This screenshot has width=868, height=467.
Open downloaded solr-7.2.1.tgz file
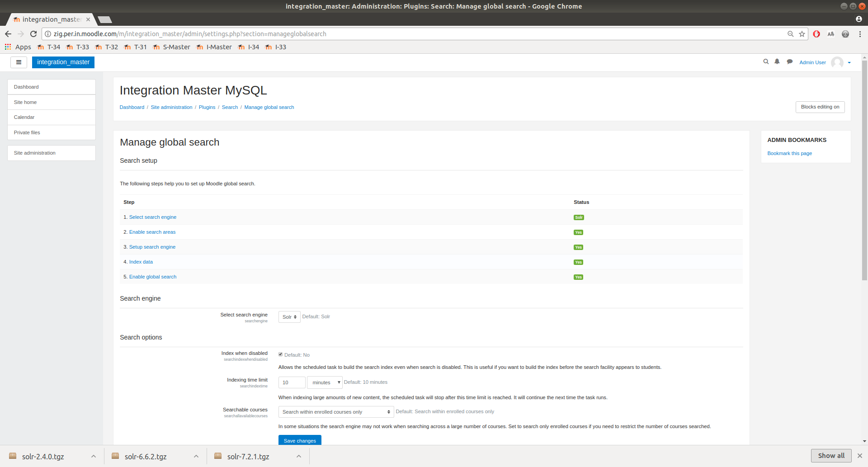click(x=248, y=457)
